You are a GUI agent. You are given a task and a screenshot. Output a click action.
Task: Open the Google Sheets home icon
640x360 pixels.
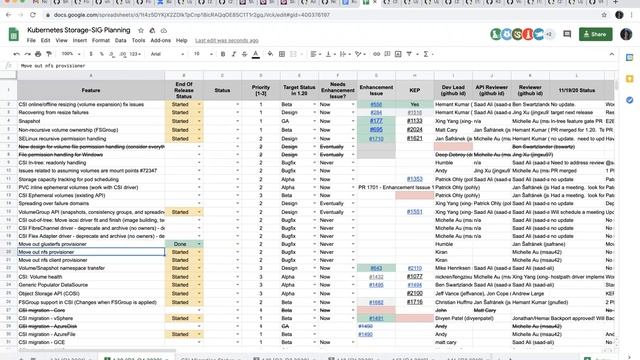tap(13, 34)
